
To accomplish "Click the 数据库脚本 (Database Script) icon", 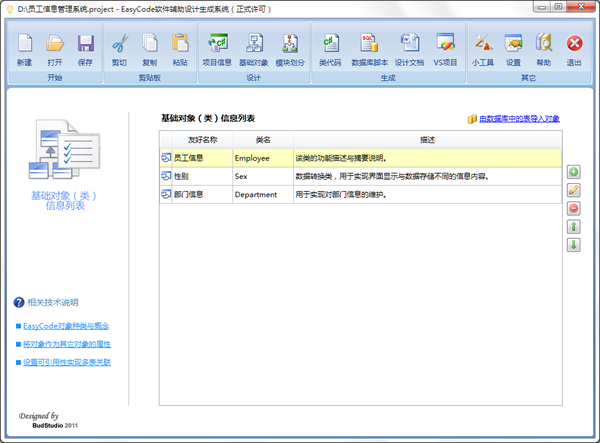I will [x=368, y=48].
